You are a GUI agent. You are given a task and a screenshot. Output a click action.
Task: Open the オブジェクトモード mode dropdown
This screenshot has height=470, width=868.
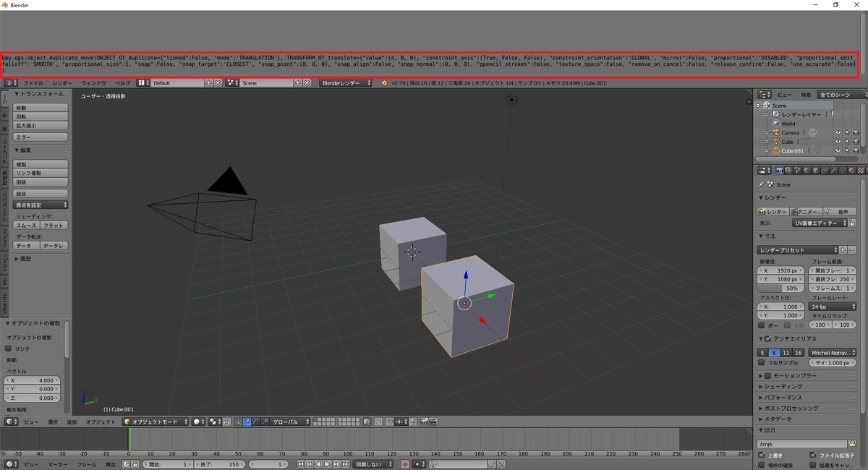[x=155, y=422]
